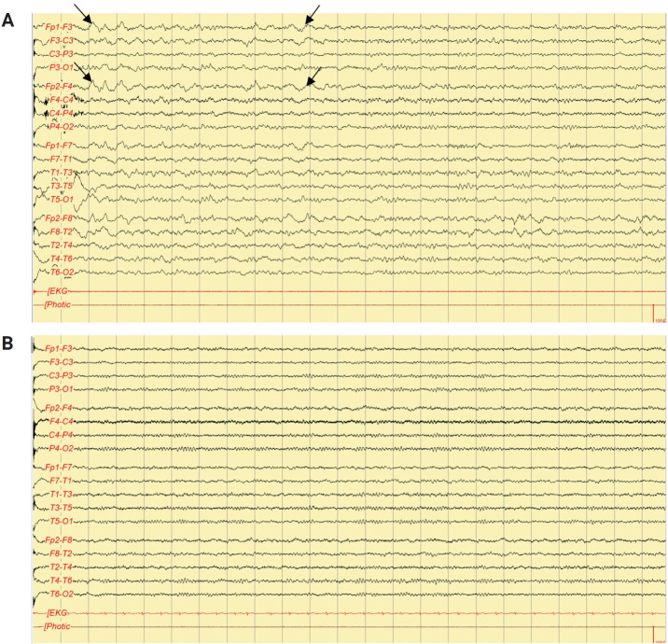
Task: Click the Fp1-F3 channel label in panel A
Action: pyautogui.click(x=61, y=27)
